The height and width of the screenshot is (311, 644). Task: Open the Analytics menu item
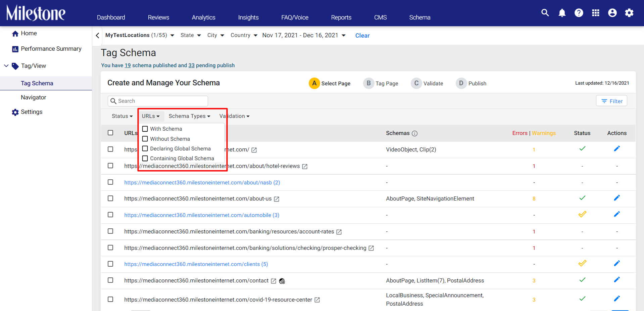(203, 17)
